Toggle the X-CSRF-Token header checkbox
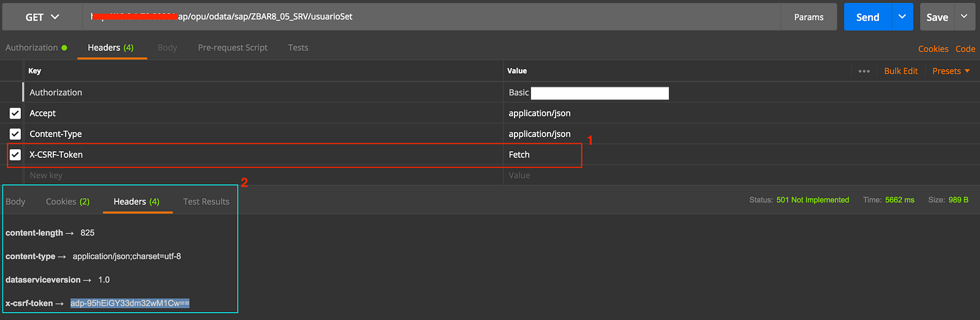This screenshot has height=320, width=980. (15, 155)
